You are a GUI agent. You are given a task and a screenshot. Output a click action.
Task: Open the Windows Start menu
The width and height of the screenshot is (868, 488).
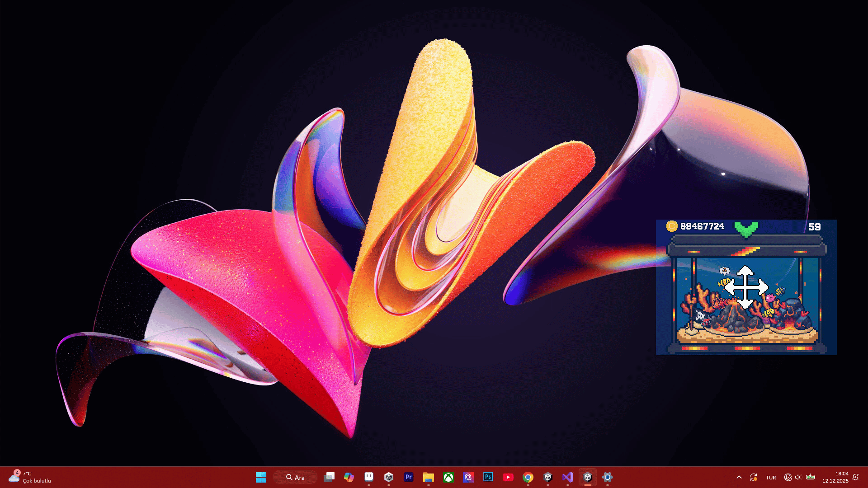point(261,477)
